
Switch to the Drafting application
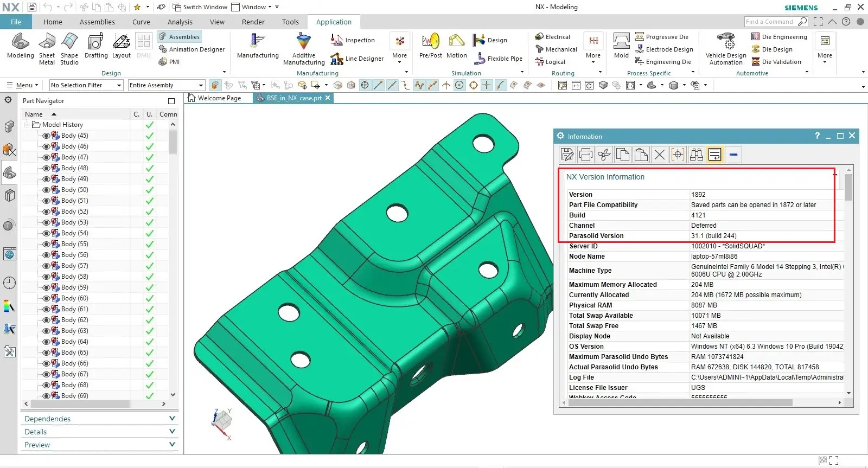96,46
